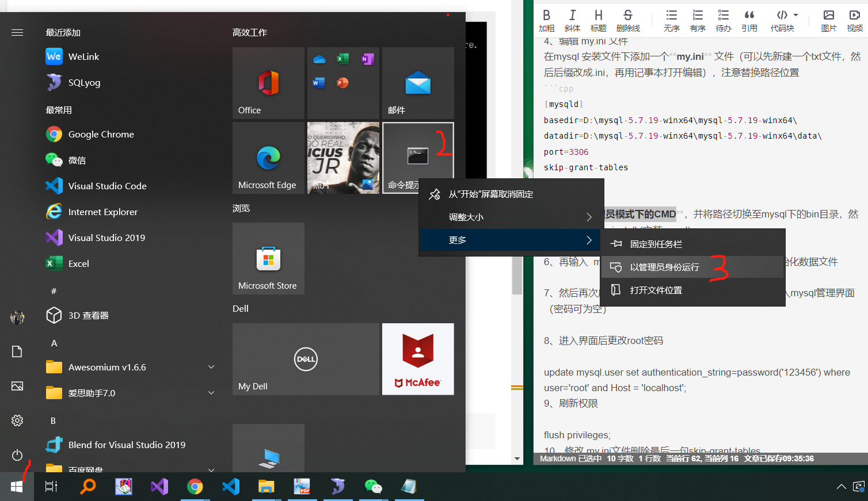868x501 pixels.
Task: Insert to-do list (待办)
Action: 724,21
